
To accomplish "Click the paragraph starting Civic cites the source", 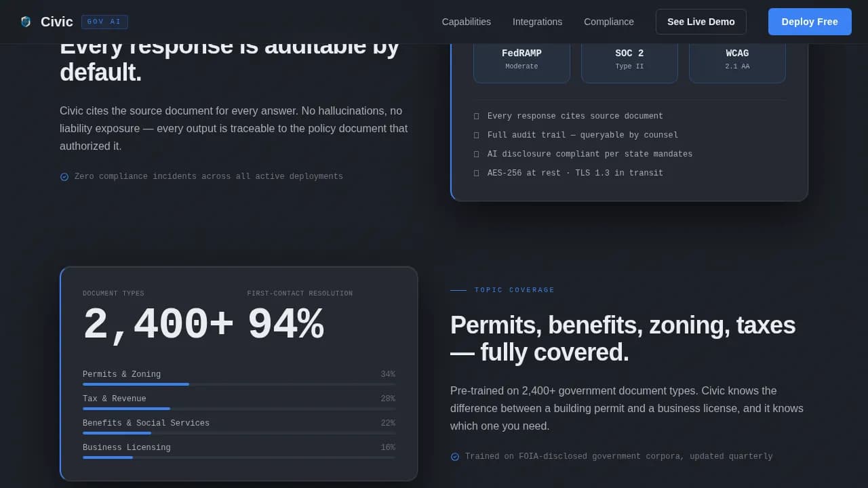I will pyautogui.click(x=234, y=129).
